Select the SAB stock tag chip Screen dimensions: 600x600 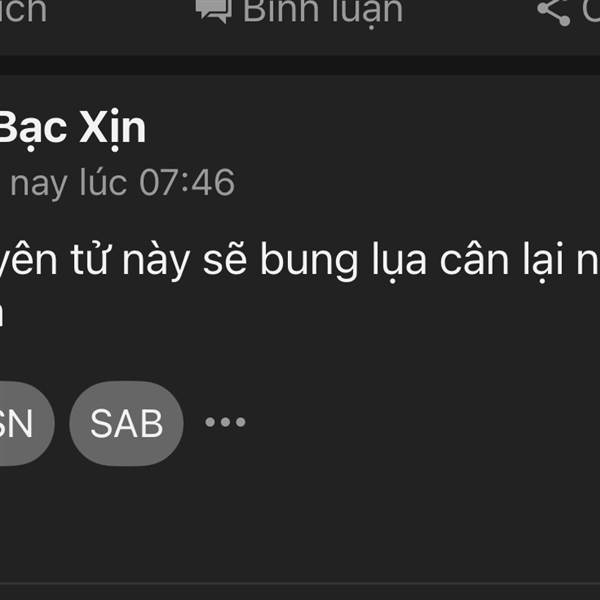[x=126, y=423]
